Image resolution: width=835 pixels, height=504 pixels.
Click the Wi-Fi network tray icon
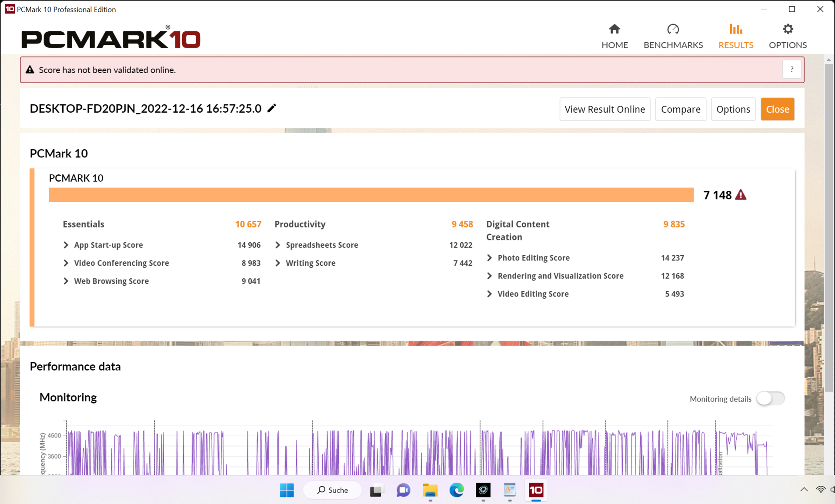point(820,490)
